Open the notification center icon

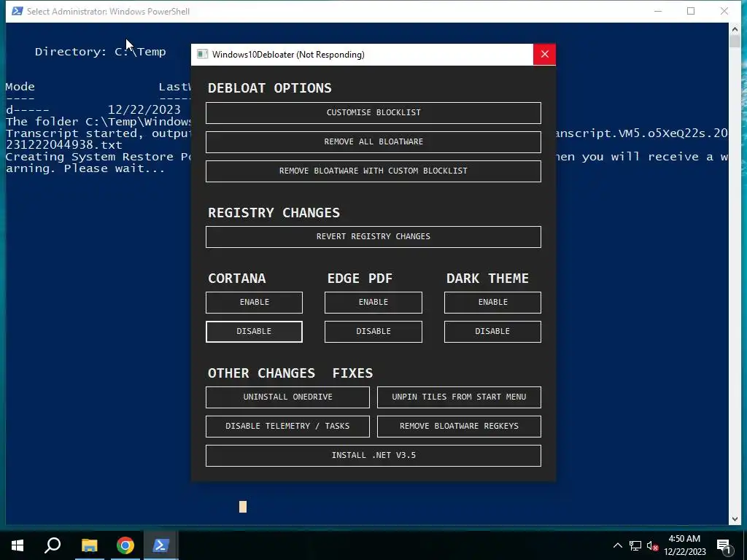click(x=724, y=545)
